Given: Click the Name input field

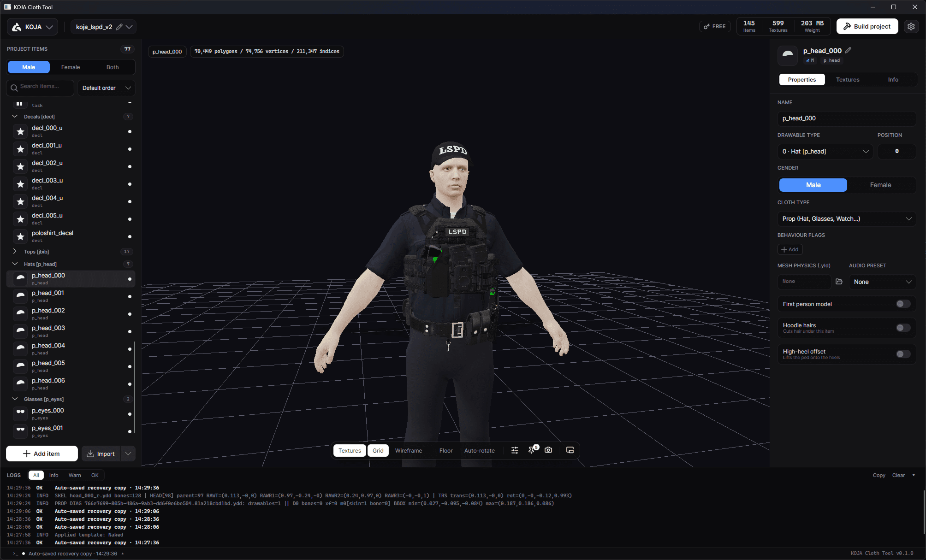Looking at the screenshot, I should click(847, 118).
